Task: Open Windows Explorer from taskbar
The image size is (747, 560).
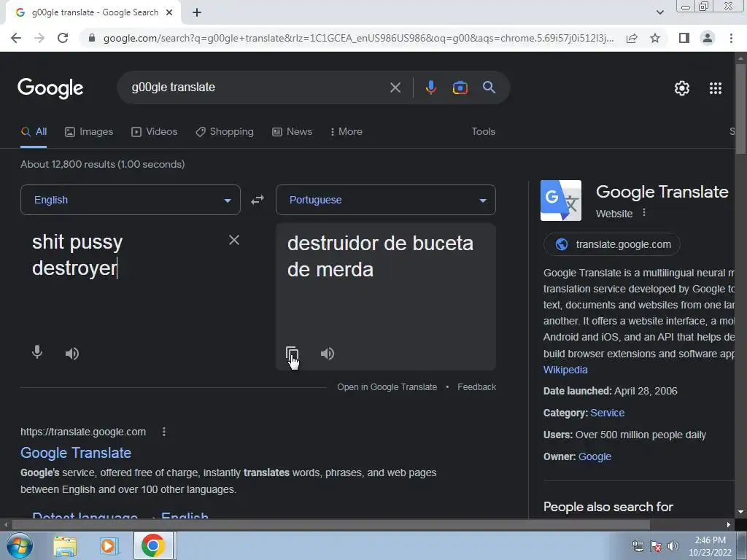Action: click(x=65, y=546)
